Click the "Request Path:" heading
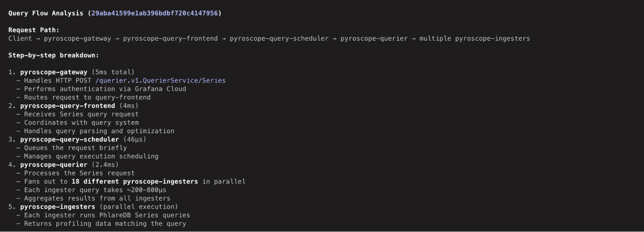 point(34,30)
